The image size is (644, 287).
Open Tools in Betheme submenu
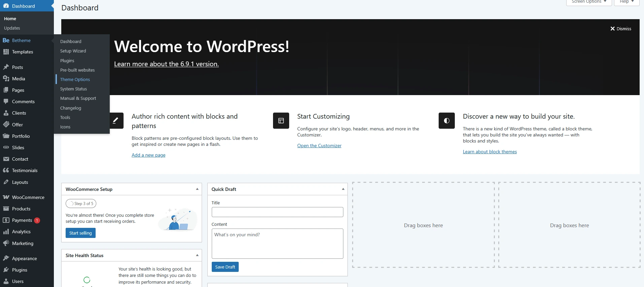coord(65,117)
